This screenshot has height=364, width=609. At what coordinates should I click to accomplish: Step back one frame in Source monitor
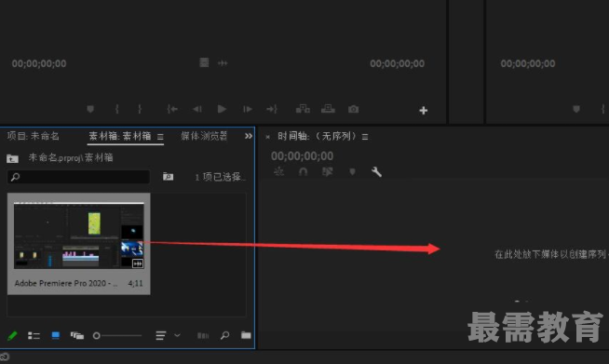pos(197,109)
